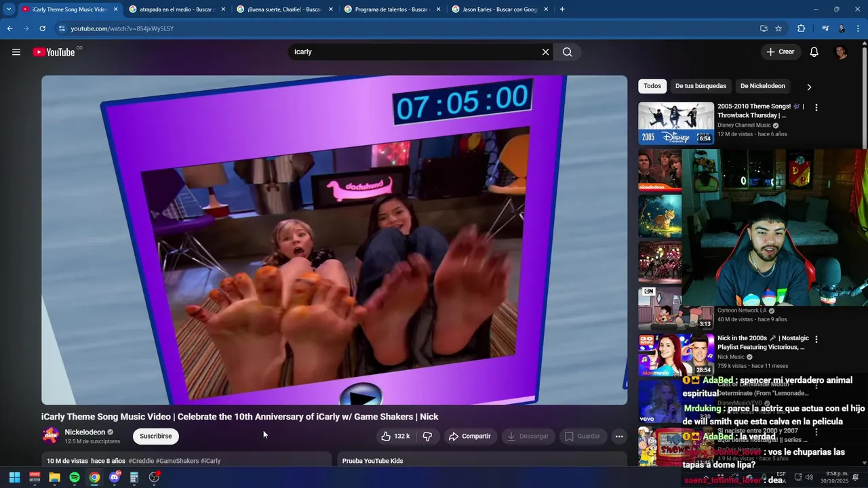Switch to the ¡Buena suerte, Charlie! tab
868x488 pixels.
pos(284,9)
